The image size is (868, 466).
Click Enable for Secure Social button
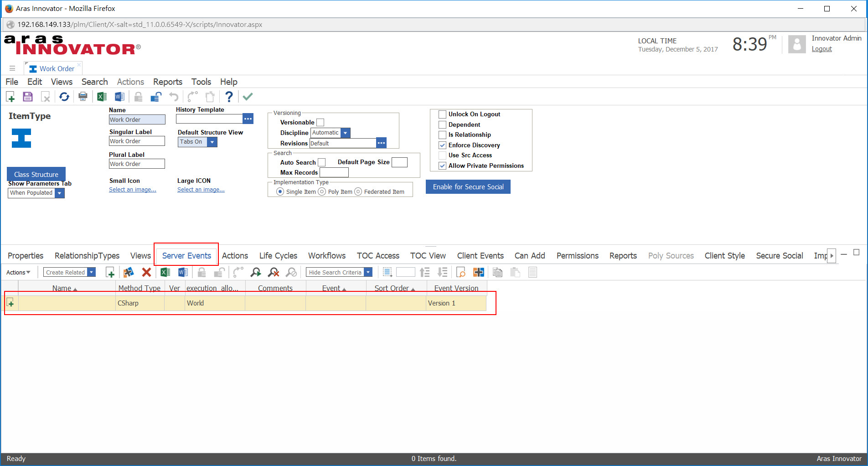coord(468,187)
